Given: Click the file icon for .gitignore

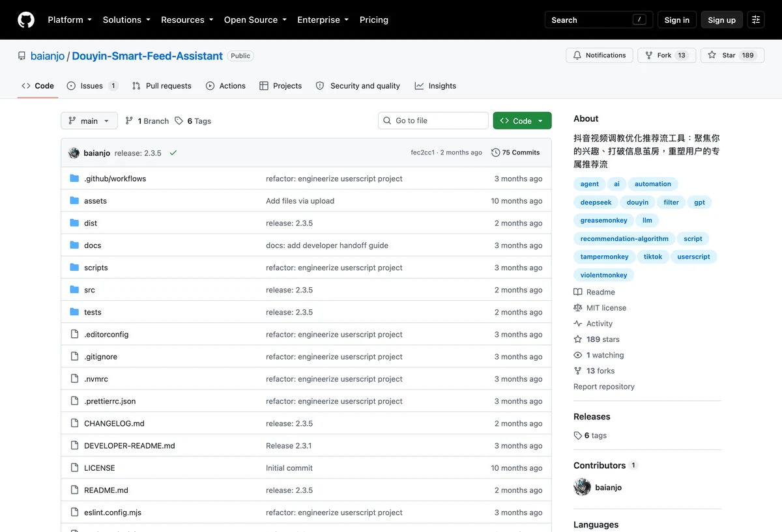Looking at the screenshot, I should (x=74, y=356).
